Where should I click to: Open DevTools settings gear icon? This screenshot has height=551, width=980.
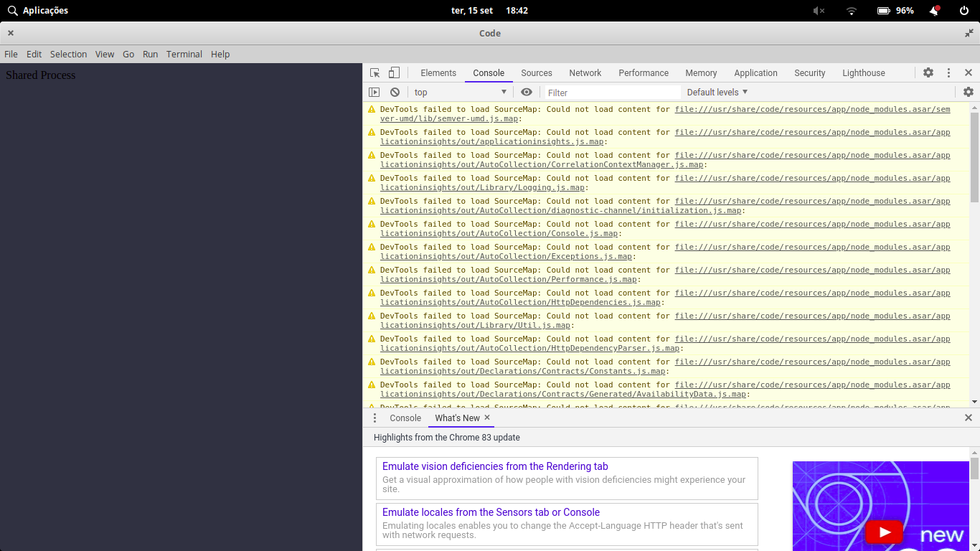point(928,72)
